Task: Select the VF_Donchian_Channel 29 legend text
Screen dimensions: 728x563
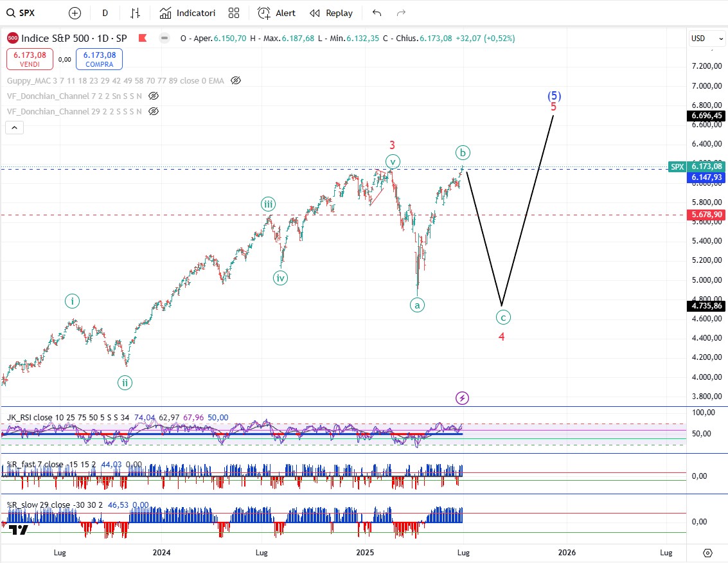Action: (75, 111)
